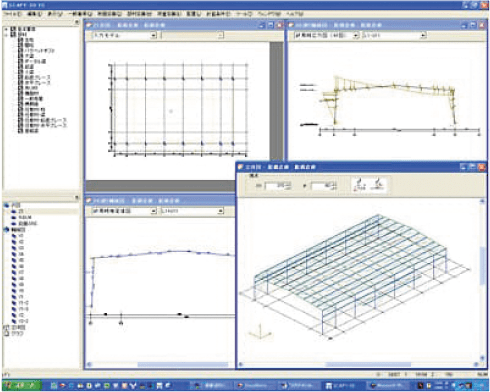
Task: Click the first angle input field in 3D window
Action: pos(277,186)
